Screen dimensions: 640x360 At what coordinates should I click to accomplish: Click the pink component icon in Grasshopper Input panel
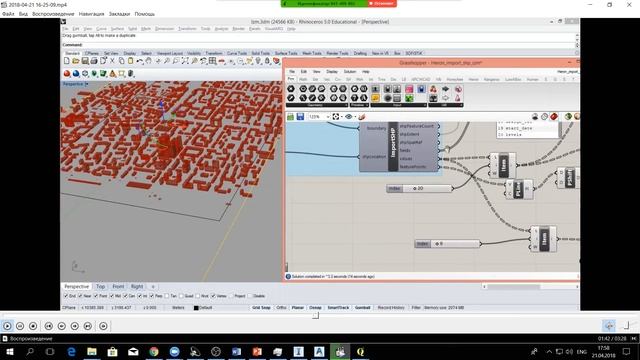tap(409, 89)
